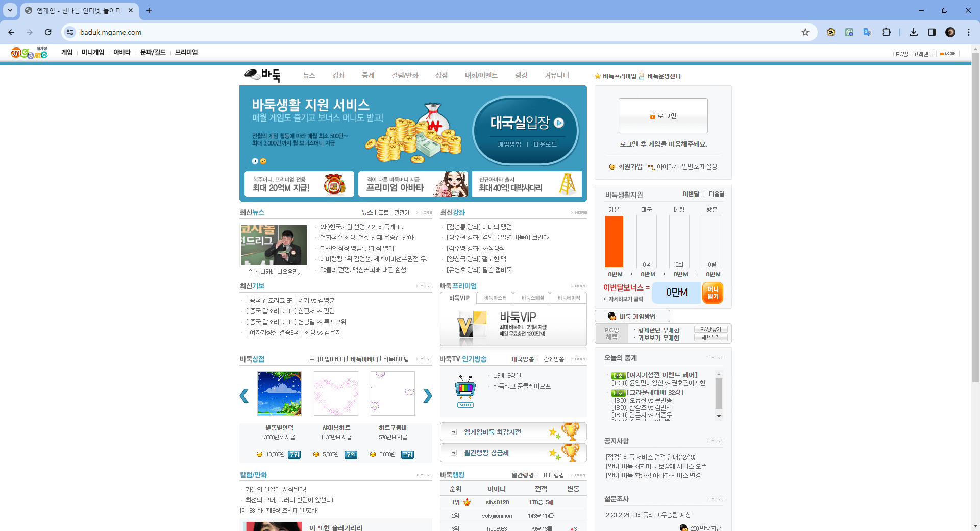Click the 바둑 stone logo
This screenshot has height=531, width=980.
[262, 75]
